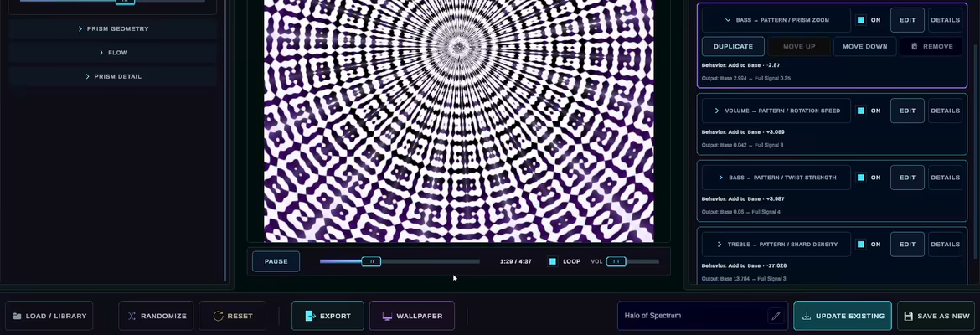The height and width of the screenshot is (335, 980).
Task: Click the kaleidoscope visualizer preview
Action: [x=459, y=121]
